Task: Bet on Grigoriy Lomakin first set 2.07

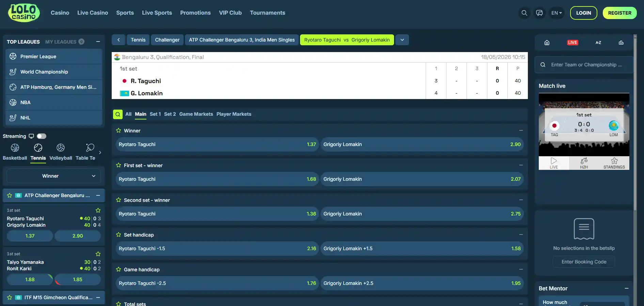Action: 422,179
